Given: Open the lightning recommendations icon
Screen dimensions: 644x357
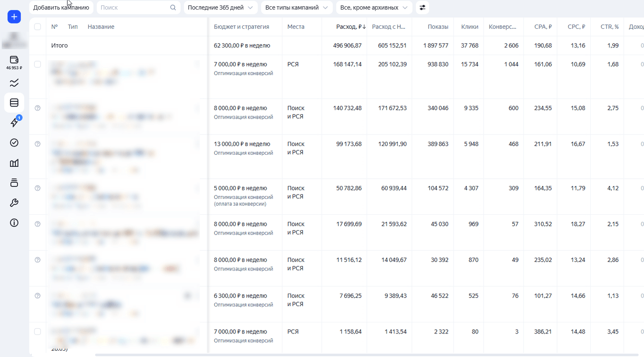Looking at the screenshot, I should (x=14, y=123).
